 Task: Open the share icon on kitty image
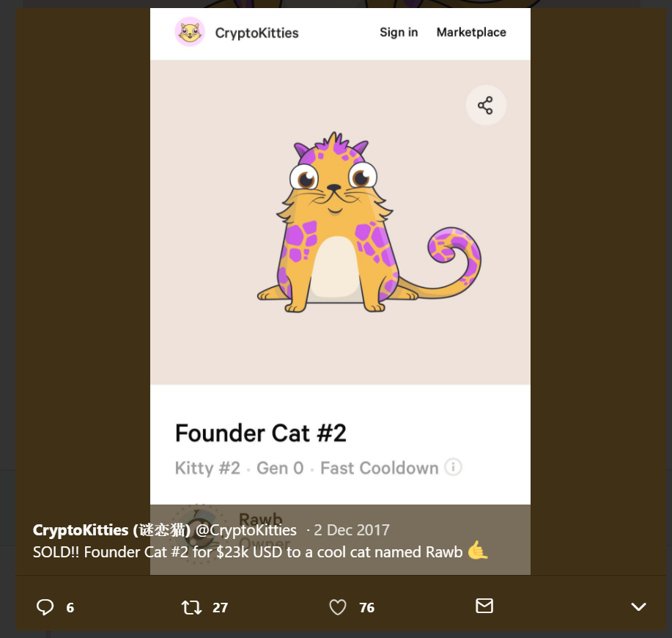tap(485, 106)
